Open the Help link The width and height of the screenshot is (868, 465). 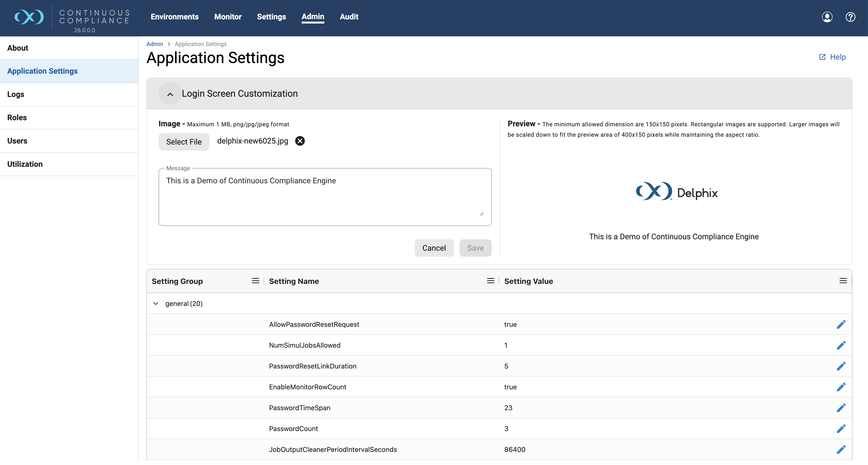(x=832, y=57)
